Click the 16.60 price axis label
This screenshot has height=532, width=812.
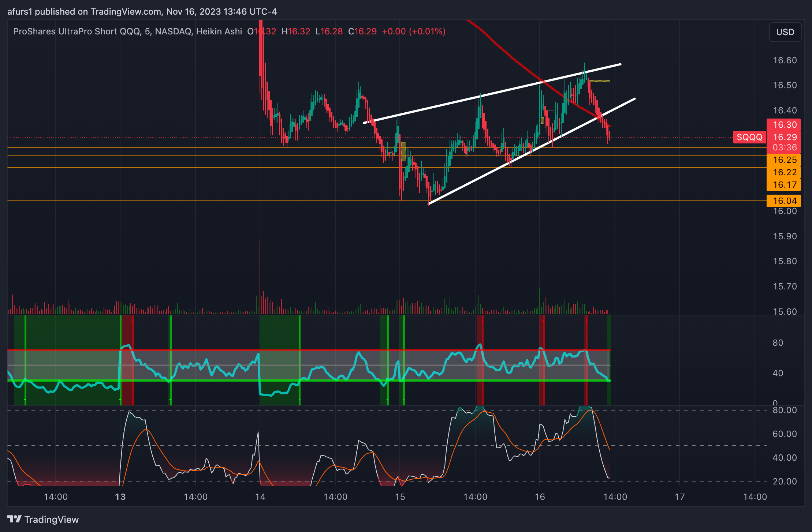click(785, 60)
